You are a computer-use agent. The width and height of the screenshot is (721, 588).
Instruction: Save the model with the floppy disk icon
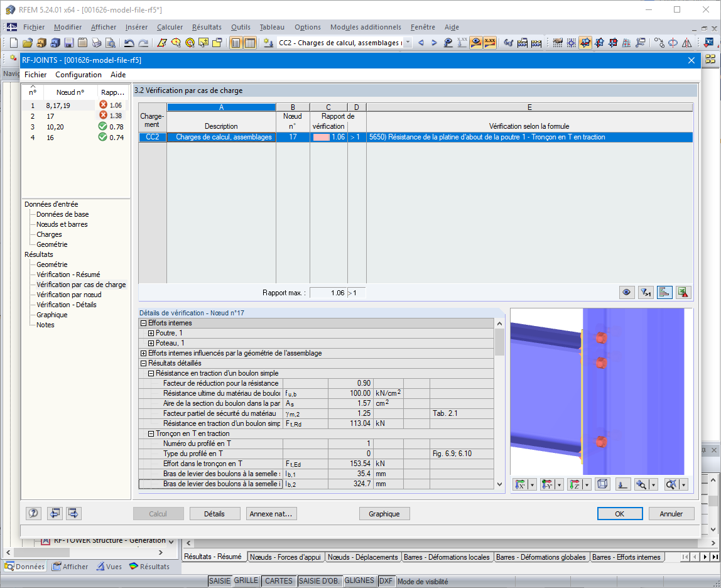tap(69, 43)
